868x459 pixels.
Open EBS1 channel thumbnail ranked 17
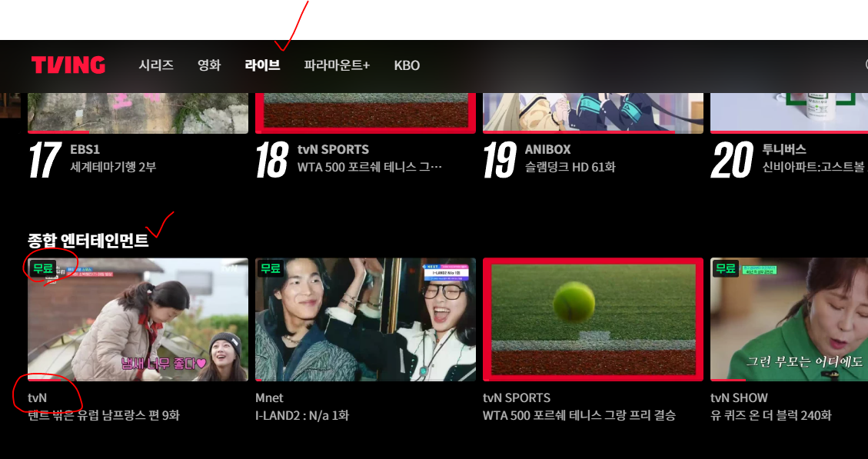pos(138,113)
